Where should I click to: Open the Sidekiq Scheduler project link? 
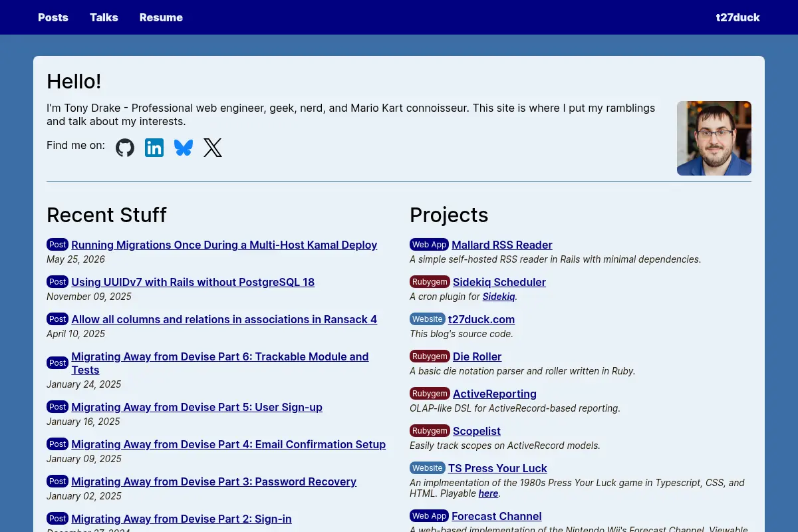point(499,282)
